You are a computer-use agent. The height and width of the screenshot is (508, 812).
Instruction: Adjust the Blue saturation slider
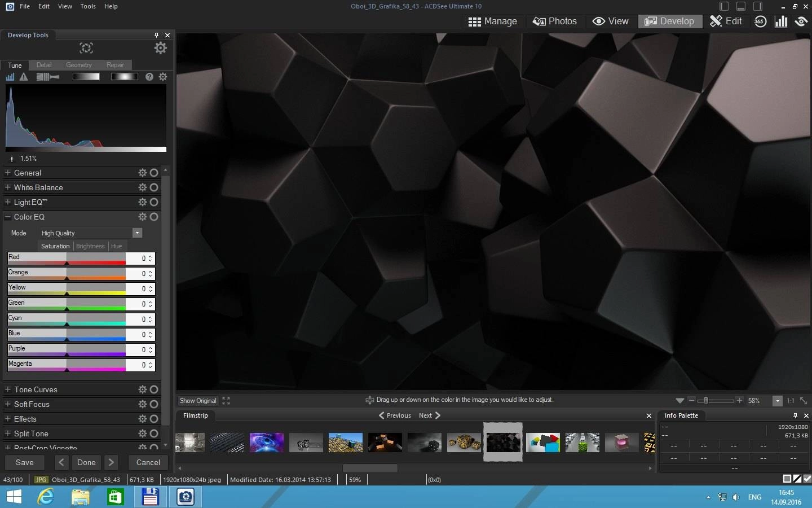[67, 335]
